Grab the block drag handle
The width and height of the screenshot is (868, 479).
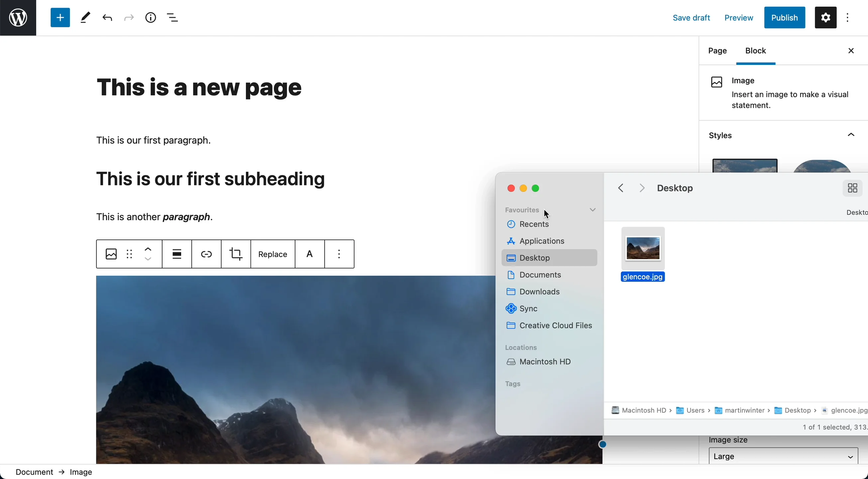coord(129,254)
